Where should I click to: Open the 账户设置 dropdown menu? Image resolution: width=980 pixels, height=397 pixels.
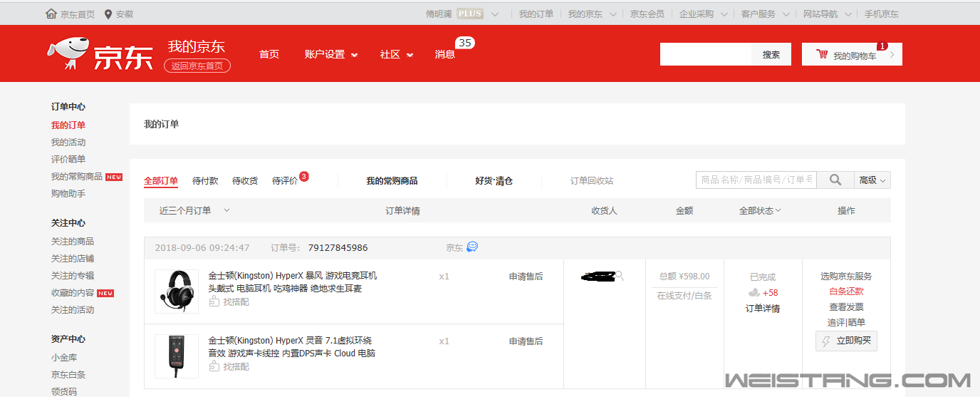331,54
